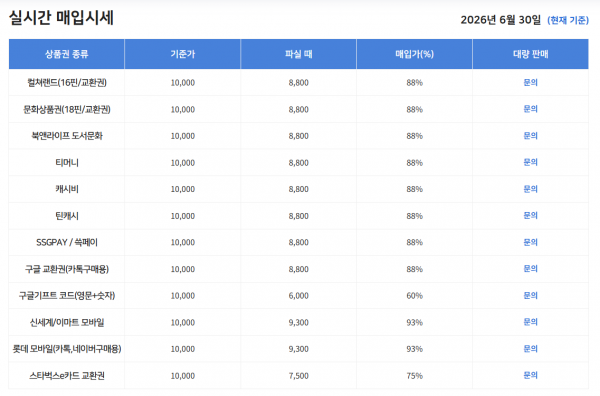This screenshot has width=600, height=396.
Task: Click 93% in 롯데 모바일 row
Action: coord(414,349)
